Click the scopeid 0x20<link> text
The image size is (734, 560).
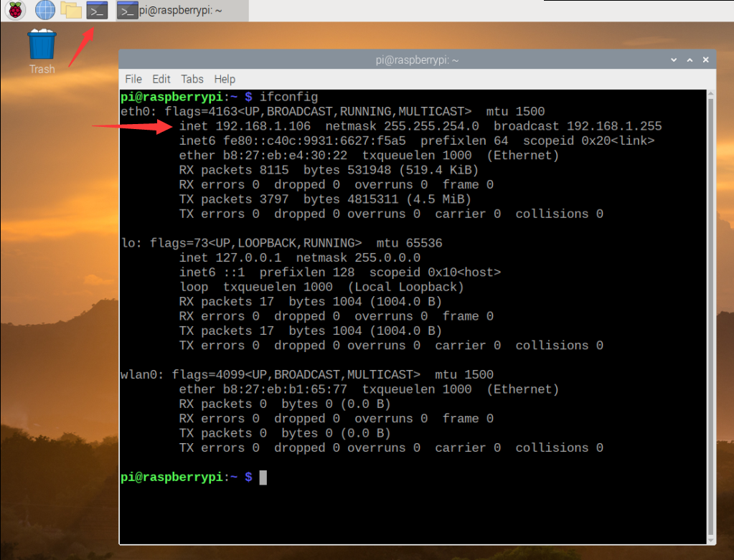tap(588, 141)
